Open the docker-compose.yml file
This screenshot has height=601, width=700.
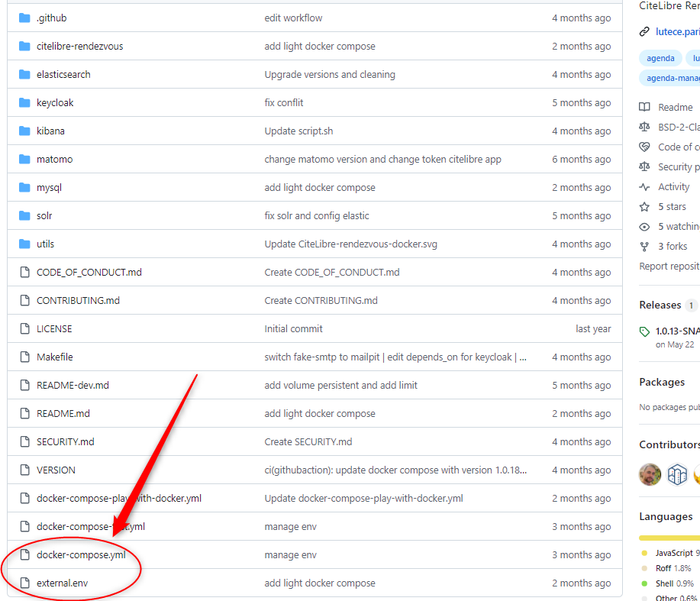pyautogui.click(x=81, y=554)
